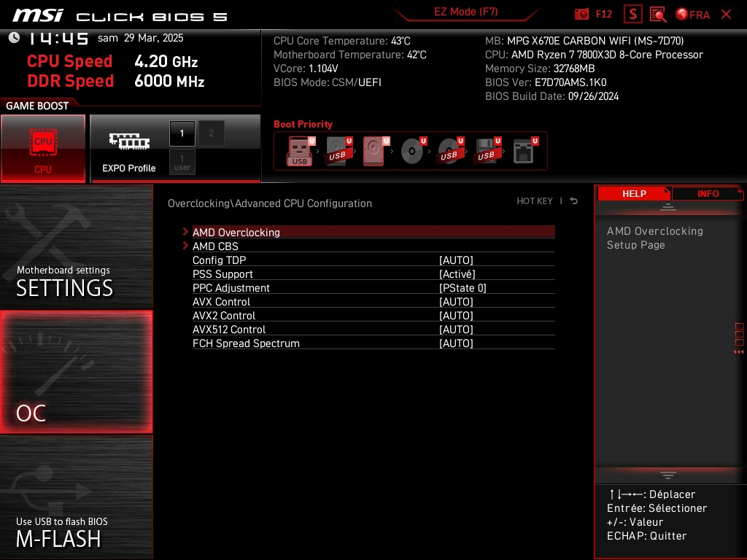
Task: Open the BIOS search magnifier icon
Action: click(x=658, y=15)
